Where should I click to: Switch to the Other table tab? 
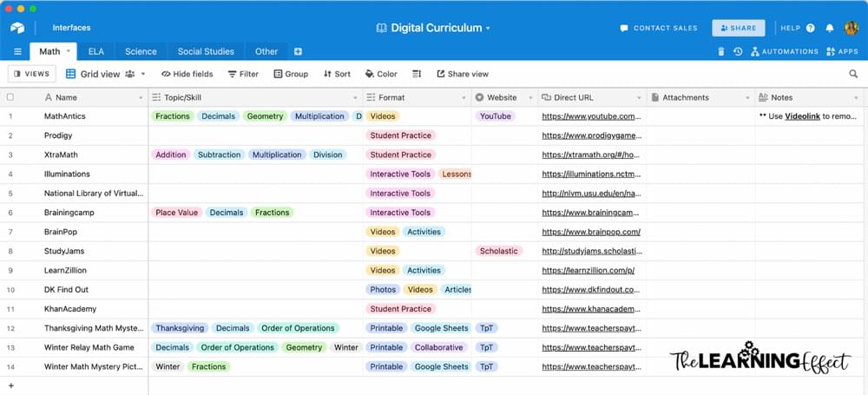[266, 51]
